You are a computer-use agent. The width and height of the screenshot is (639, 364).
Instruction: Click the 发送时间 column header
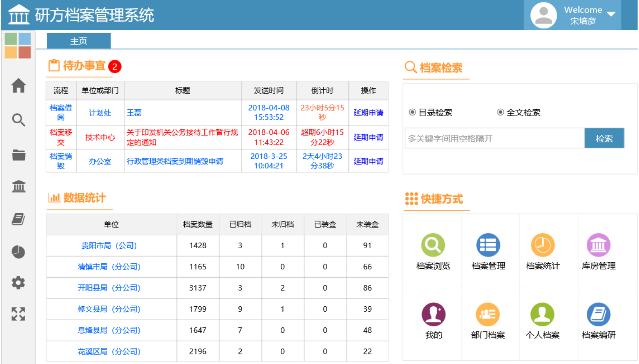click(269, 91)
